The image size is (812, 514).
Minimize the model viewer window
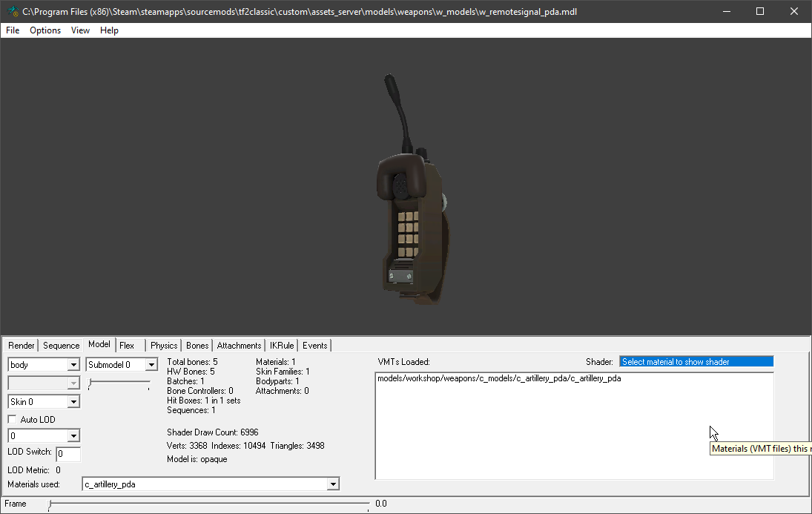coord(727,11)
